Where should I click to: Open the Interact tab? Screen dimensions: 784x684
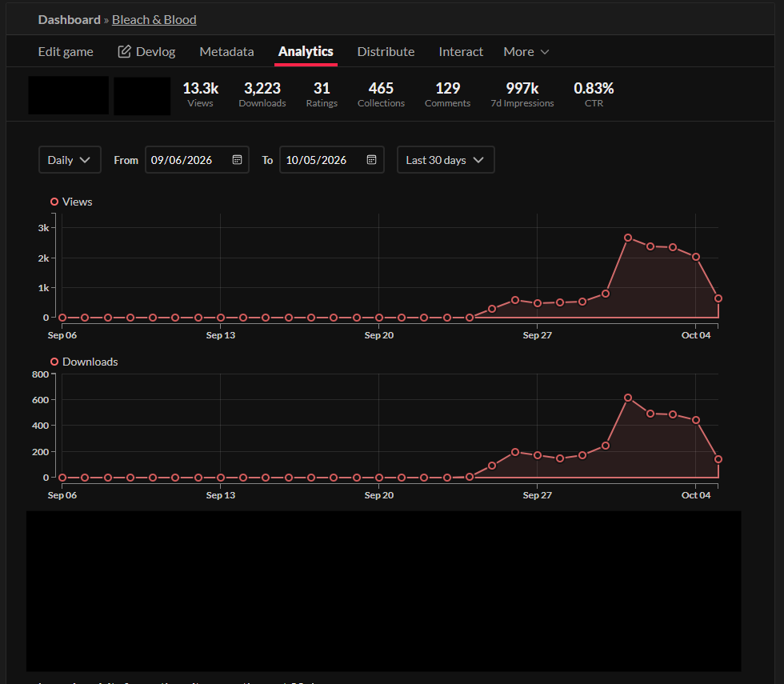click(x=461, y=51)
